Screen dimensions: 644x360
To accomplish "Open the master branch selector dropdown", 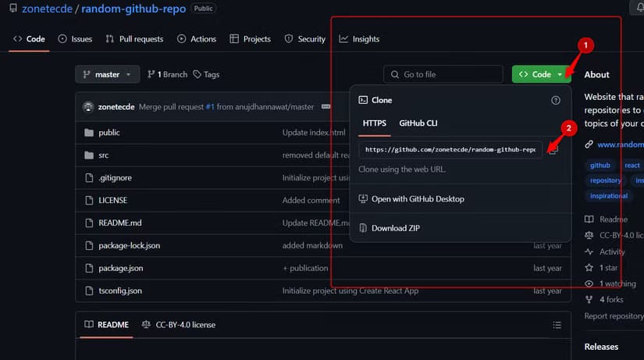I will click(x=108, y=75).
